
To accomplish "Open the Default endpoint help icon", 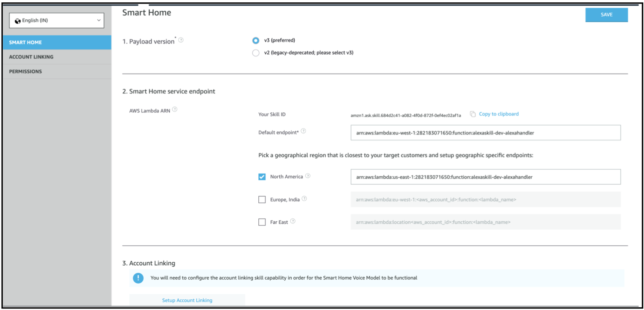I will pos(303,131).
